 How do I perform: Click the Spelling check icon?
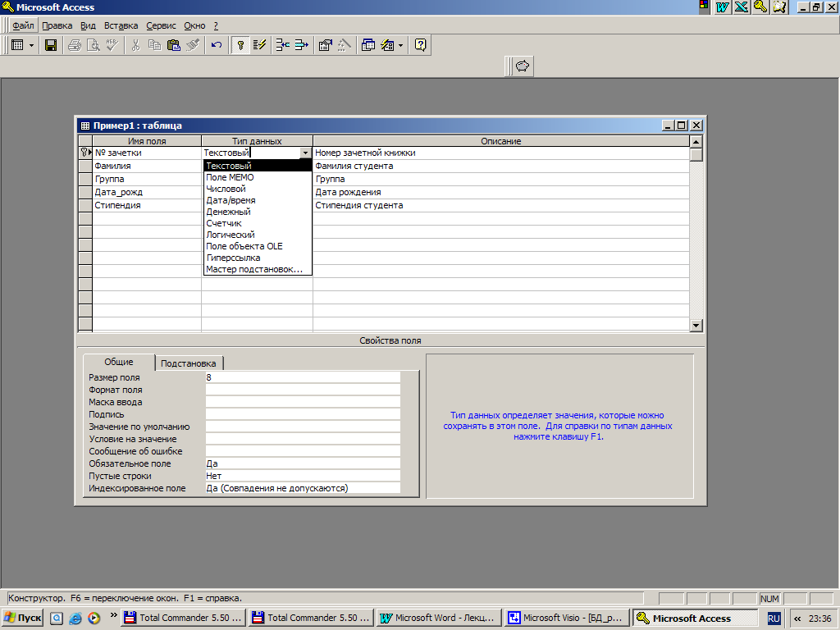pos(112,46)
